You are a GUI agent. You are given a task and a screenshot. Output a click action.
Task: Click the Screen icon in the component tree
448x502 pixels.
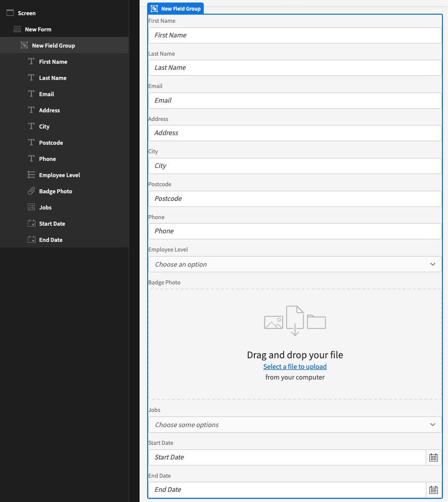point(10,13)
